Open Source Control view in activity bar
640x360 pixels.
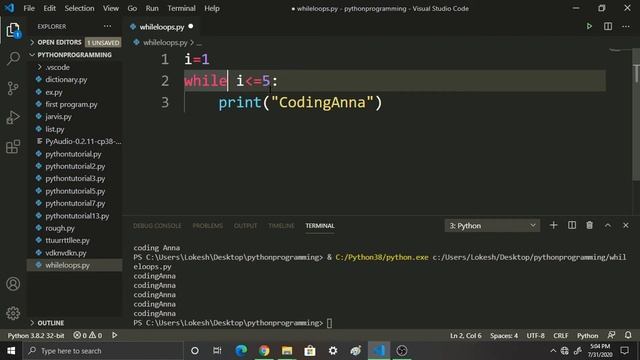[x=13, y=88]
